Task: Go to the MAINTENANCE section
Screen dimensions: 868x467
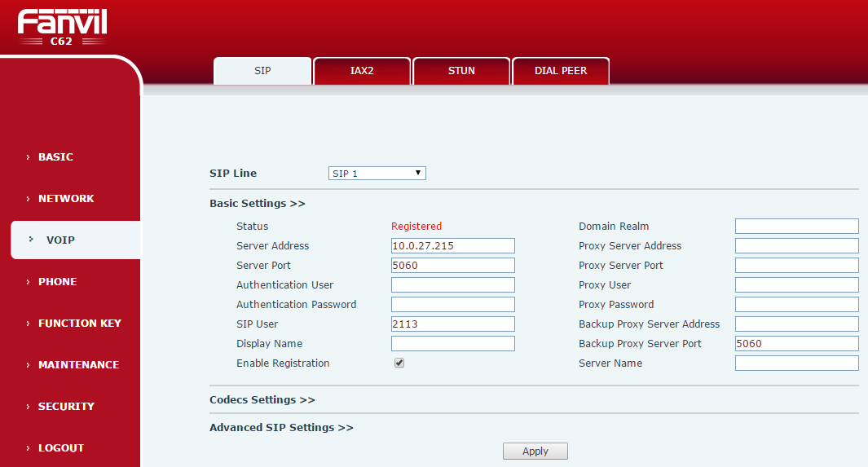Action: pyautogui.click(x=78, y=365)
